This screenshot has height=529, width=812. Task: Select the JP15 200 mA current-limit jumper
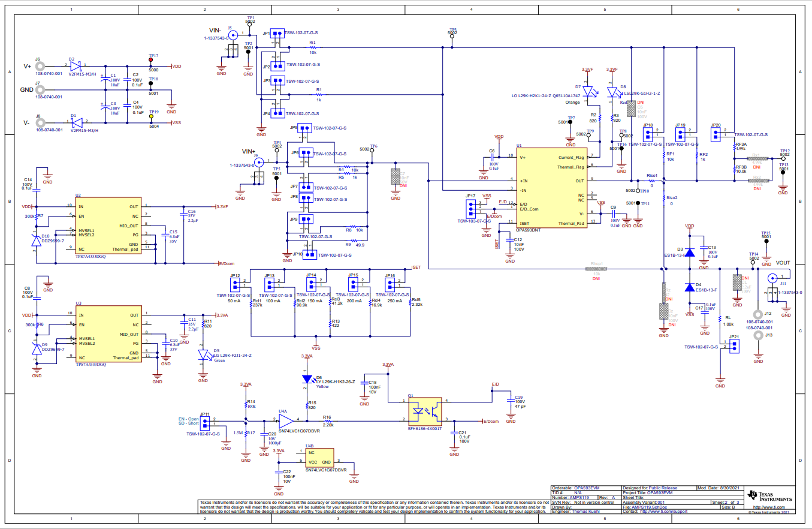pyautogui.click(x=354, y=284)
